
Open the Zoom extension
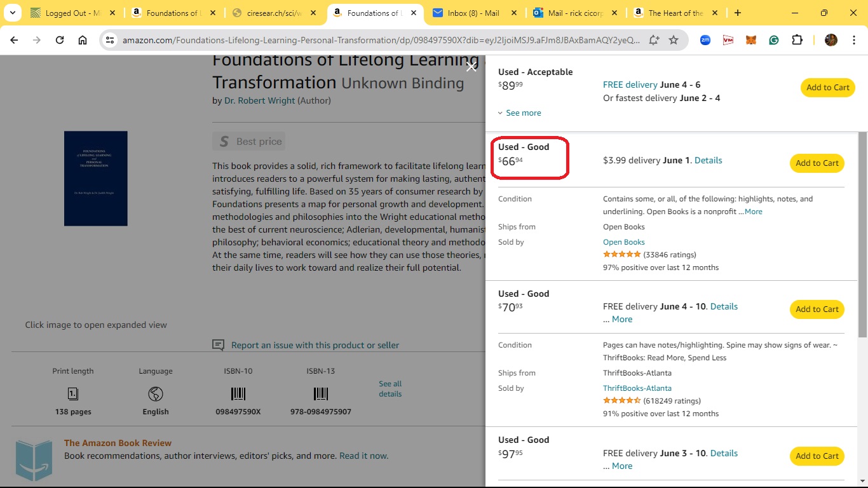pos(705,40)
